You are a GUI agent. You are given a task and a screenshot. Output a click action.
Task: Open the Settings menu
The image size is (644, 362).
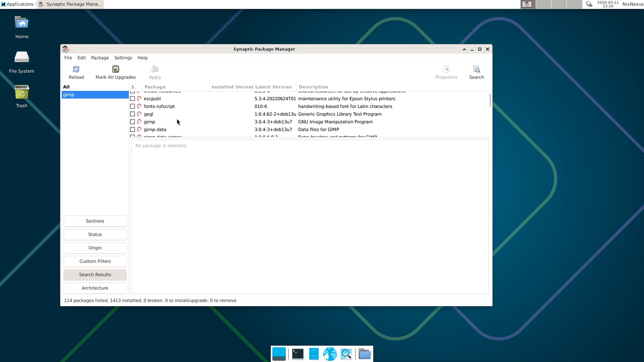tap(123, 58)
